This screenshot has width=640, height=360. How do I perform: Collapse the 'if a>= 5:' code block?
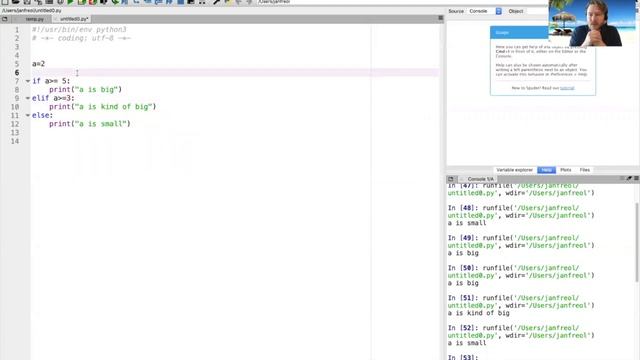click(28, 81)
